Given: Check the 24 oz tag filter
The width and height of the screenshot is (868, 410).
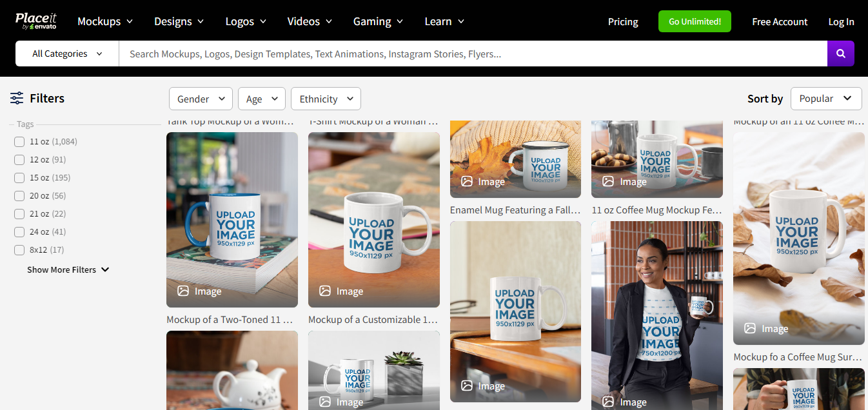Looking at the screenshot, I should click(19, 231).
